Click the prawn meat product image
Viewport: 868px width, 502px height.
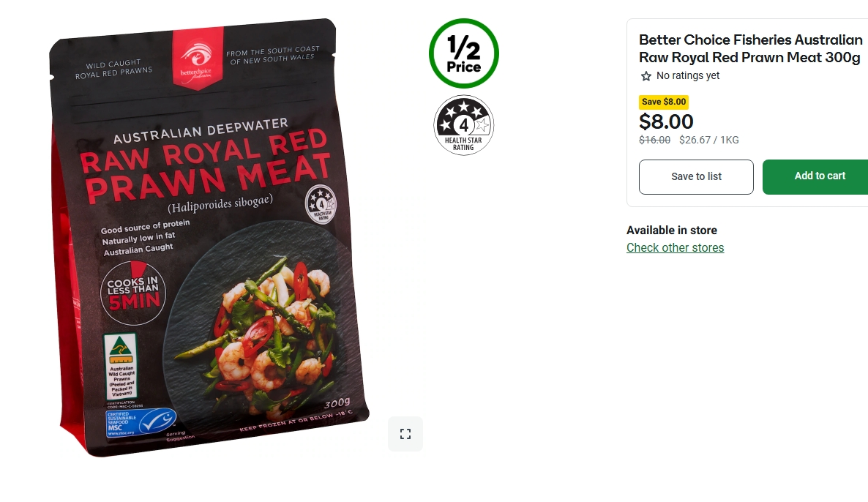[208, 238]
